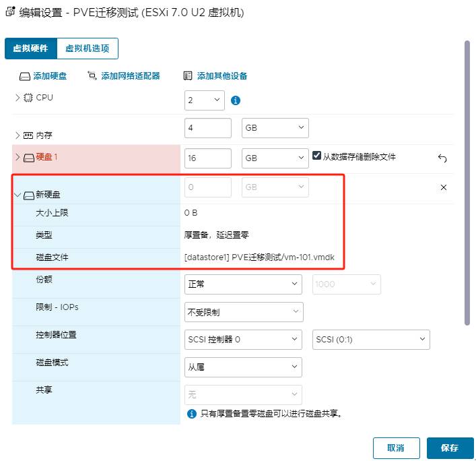Select the 虚拟硬件 tab

pos(31,49)
